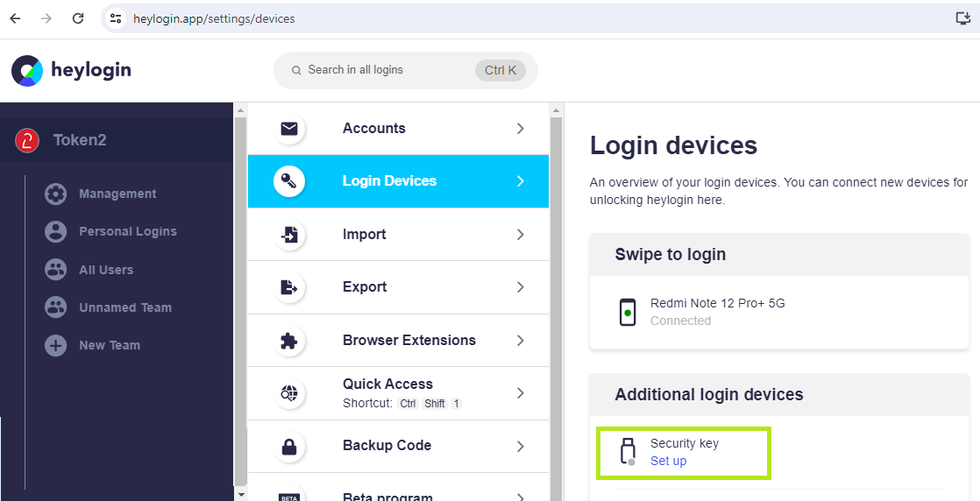Open the Accounts envelope icon
Viewport: 980px width, 501px height.
tap(288, 129)
